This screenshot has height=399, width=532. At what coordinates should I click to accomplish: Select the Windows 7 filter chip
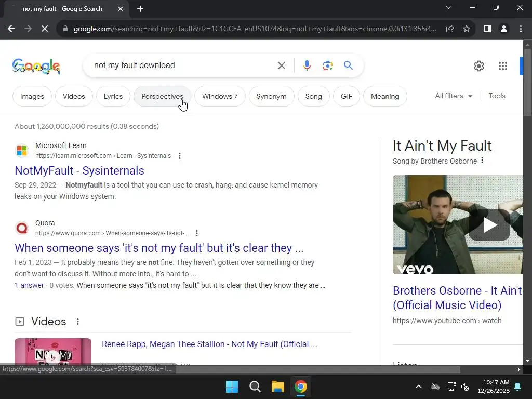(220, 96)
